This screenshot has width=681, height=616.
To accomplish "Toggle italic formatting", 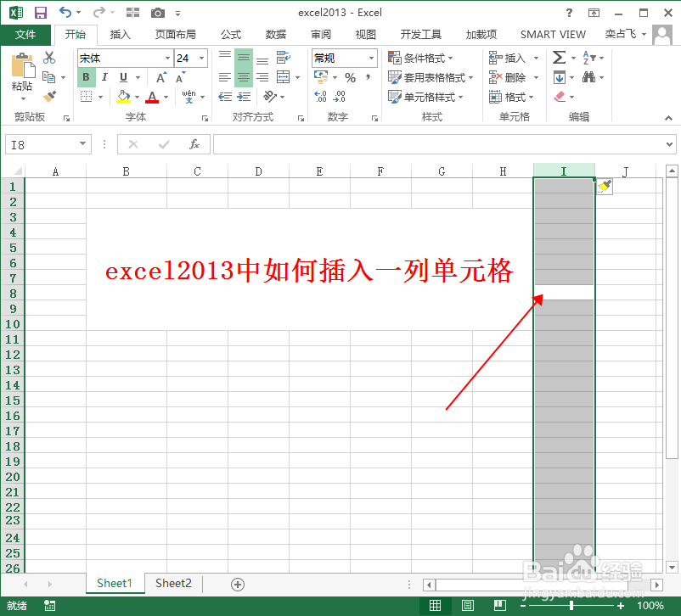I will click(104, 76).
